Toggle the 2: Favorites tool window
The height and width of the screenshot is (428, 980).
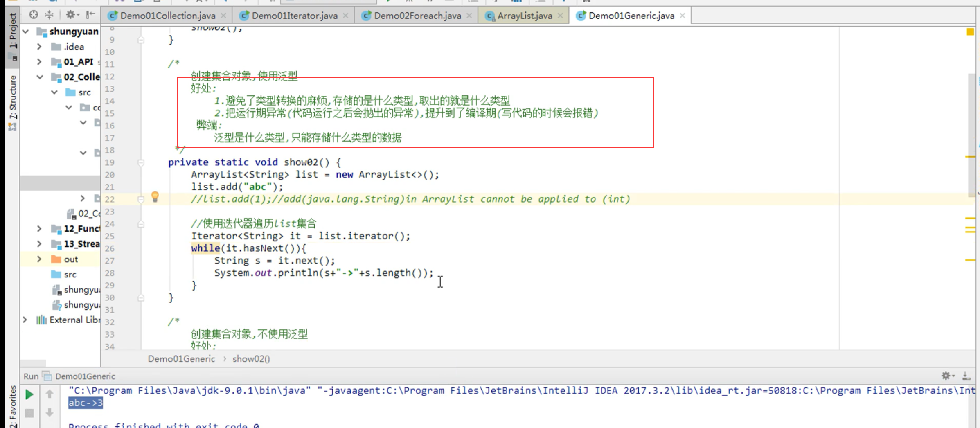tap(13, 406)
